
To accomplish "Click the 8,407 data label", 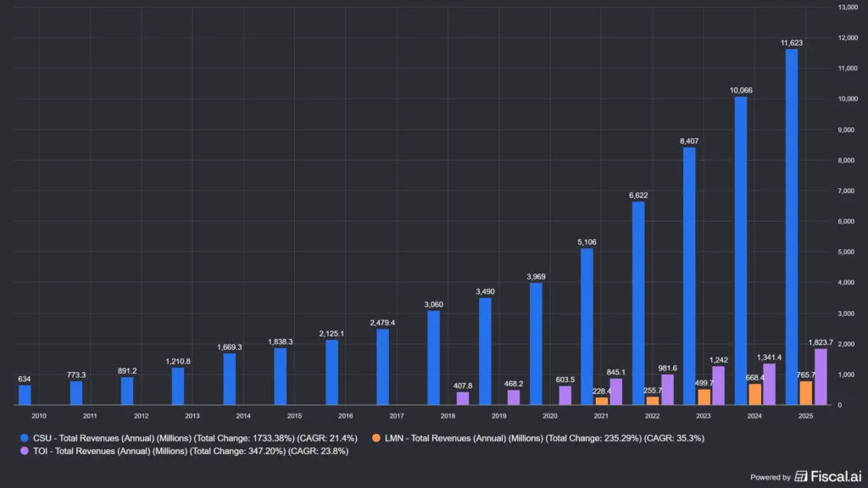I will coord(689,141).
